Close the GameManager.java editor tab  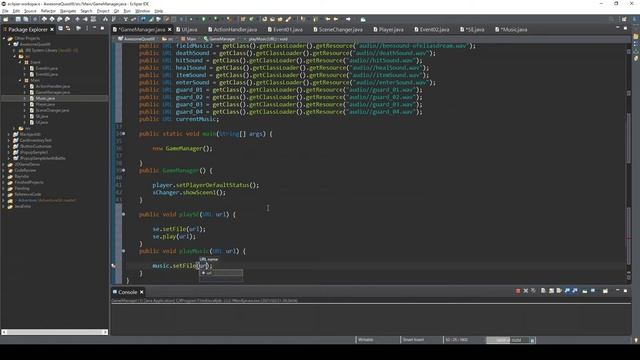[170, 29]
